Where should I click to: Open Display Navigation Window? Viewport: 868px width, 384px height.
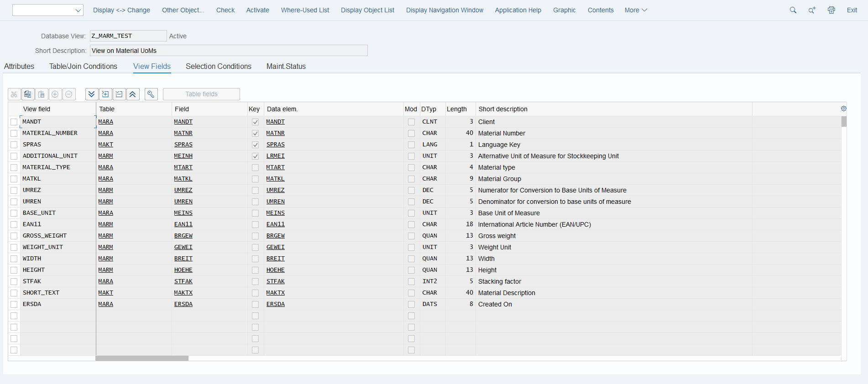tap(444, 10)
